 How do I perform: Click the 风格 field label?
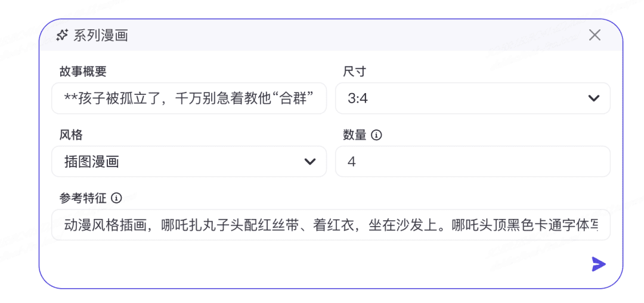coord(71,135)
